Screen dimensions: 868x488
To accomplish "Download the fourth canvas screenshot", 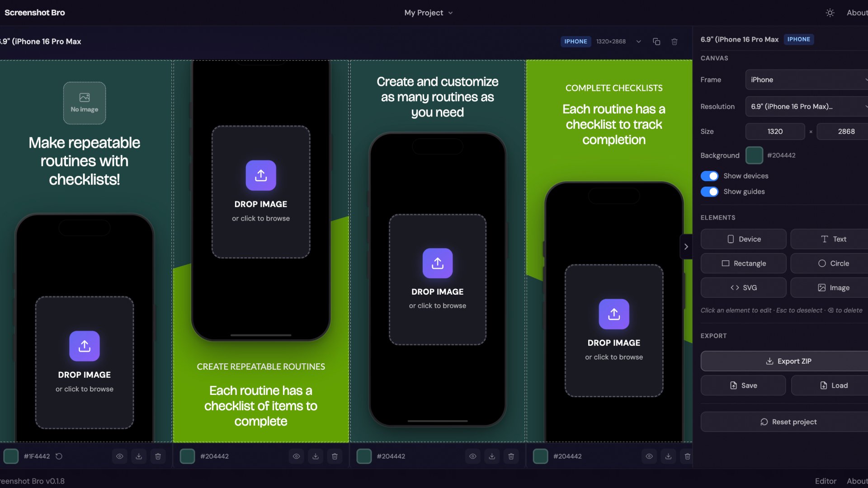I will pyautogui.click(x=668, y=456).
